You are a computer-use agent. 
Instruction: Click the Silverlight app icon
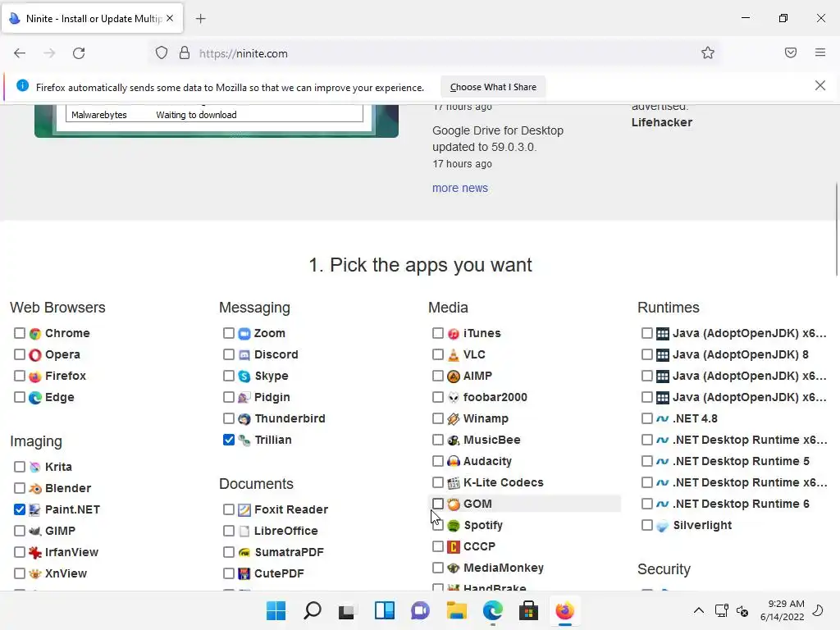coord(663,526)
